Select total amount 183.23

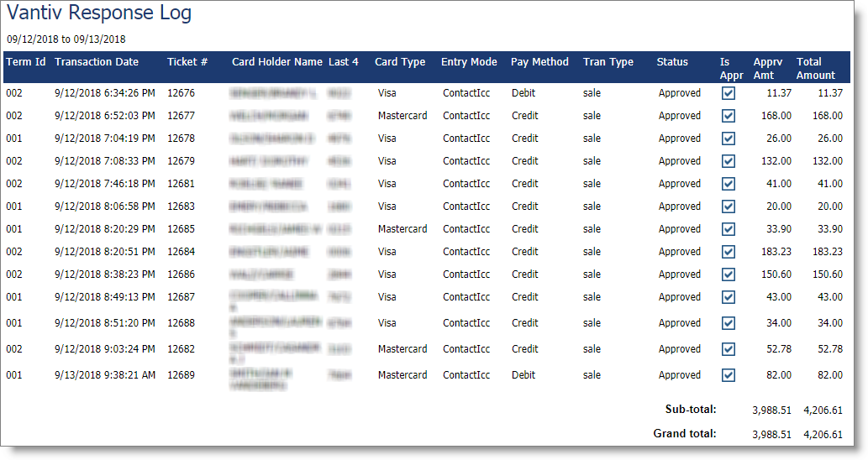click(x=827, y=252)
